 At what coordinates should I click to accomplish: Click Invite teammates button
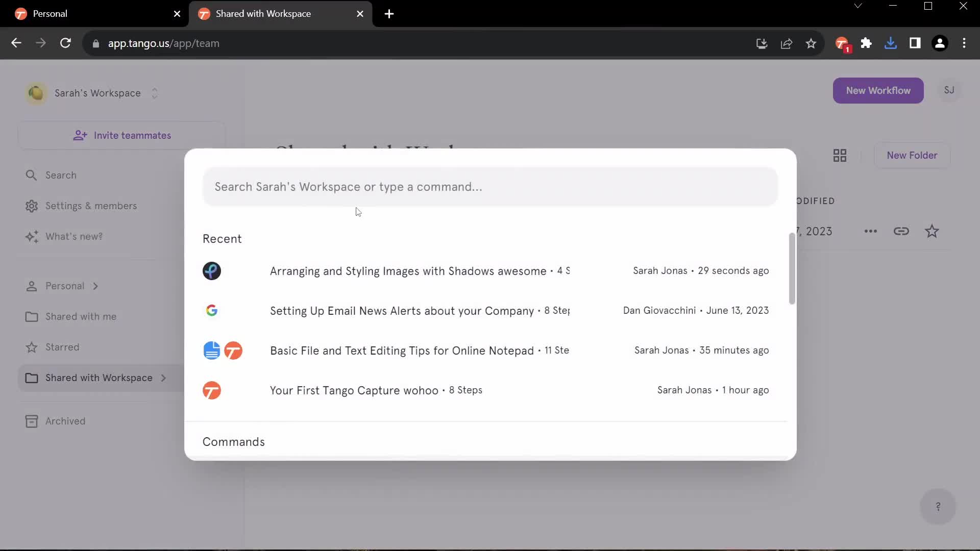[x=121, y=135]
